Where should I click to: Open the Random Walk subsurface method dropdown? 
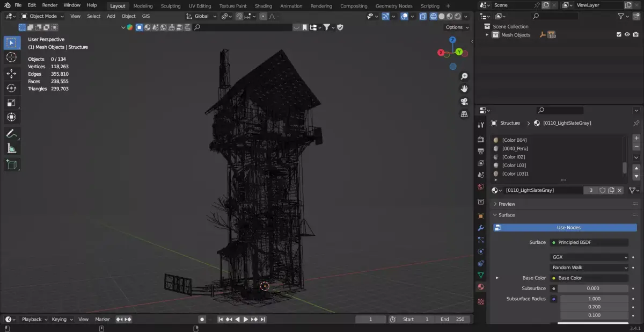click(589, 268)
